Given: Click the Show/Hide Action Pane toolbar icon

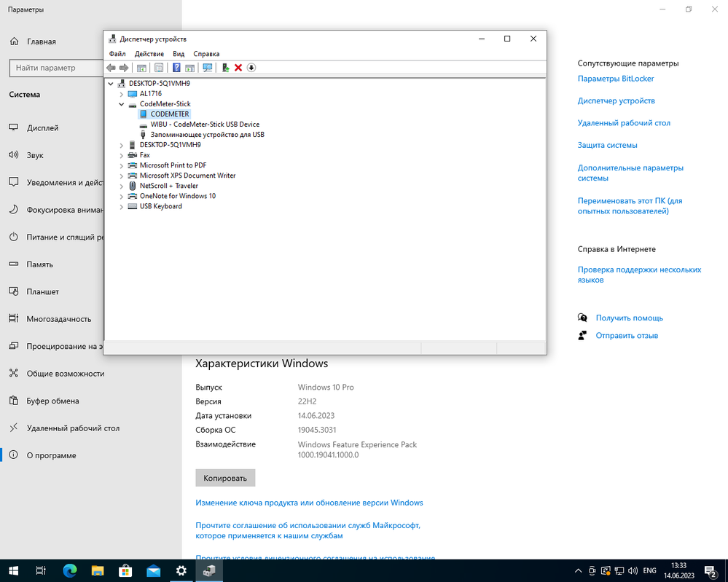Looking at the screenshot, I should [x=190, y=68].
